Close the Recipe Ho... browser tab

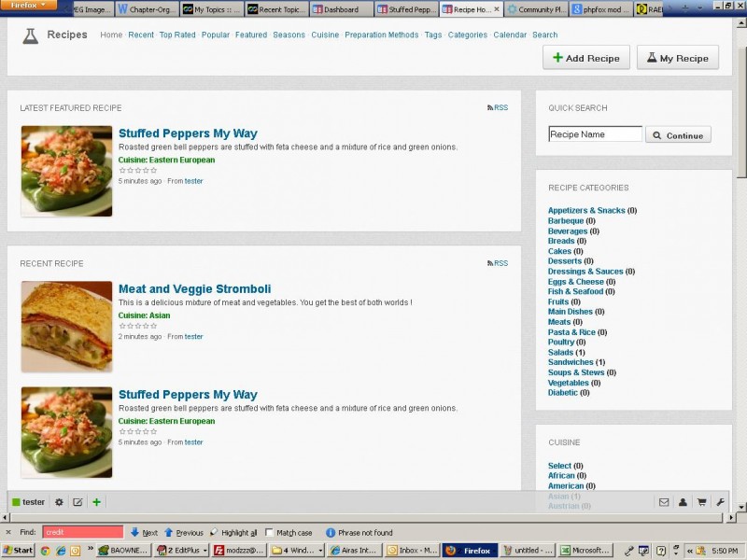[497, 9]
